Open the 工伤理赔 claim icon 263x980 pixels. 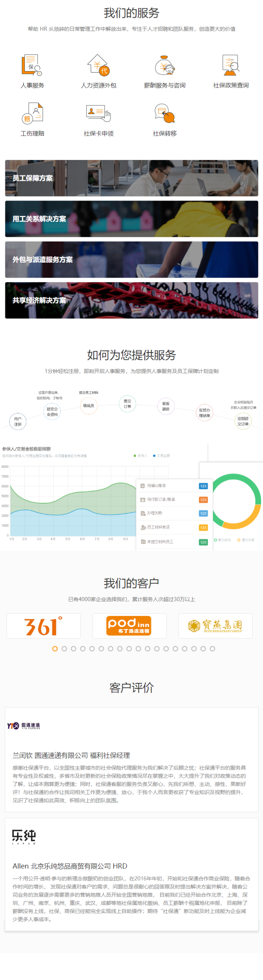(x=32, y=113)
